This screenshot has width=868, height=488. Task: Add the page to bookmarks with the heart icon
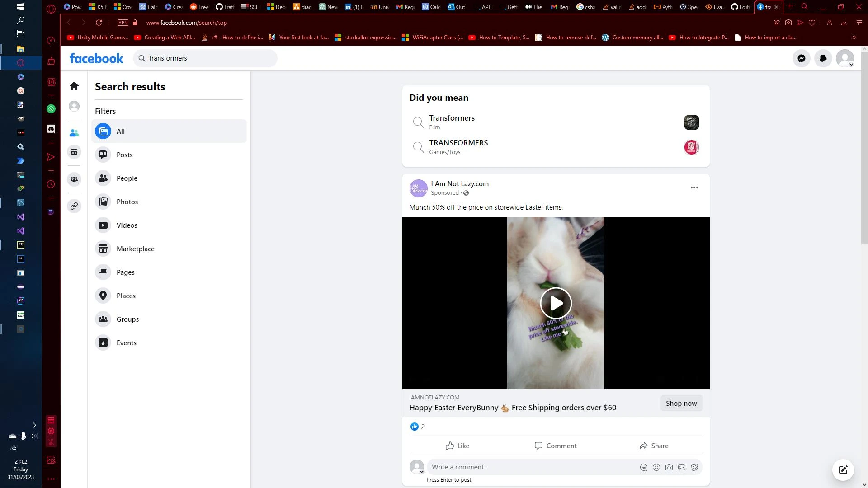(x=812, y=23)
